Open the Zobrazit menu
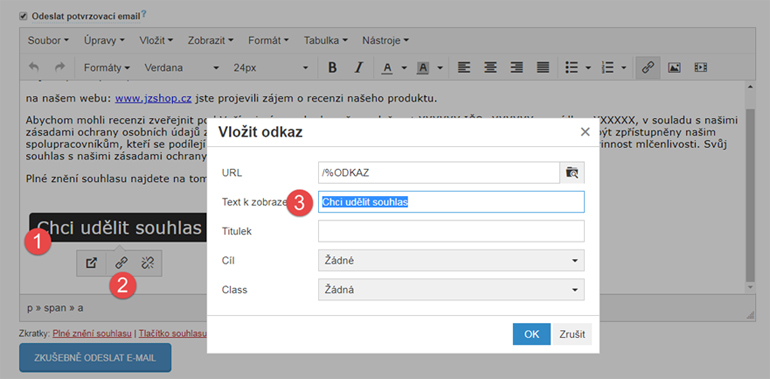 [210, 40]
